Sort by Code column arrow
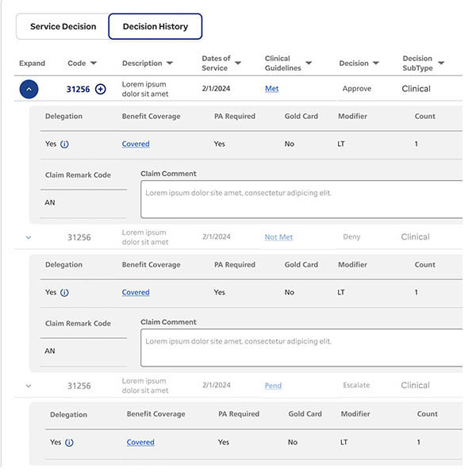 [94, 63]
